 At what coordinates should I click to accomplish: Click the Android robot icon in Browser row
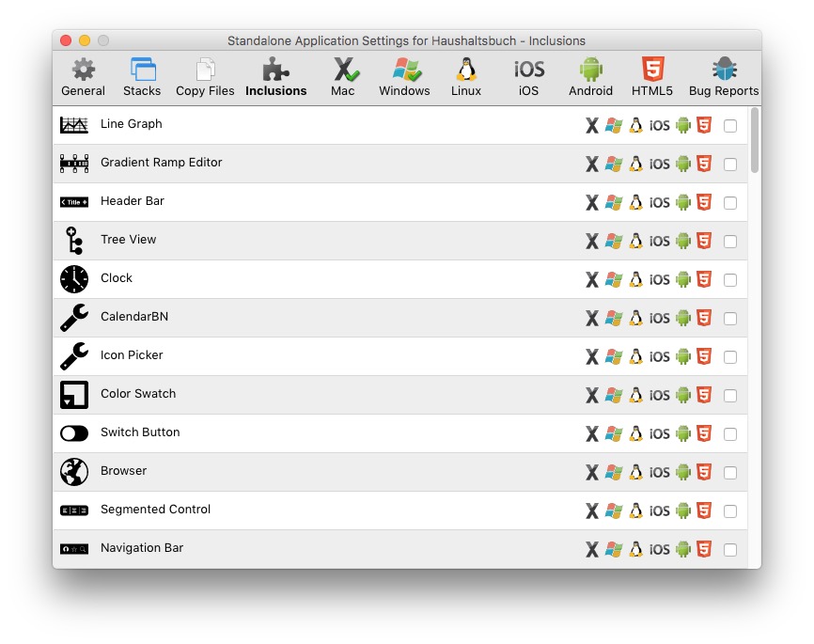click(683, 472)
